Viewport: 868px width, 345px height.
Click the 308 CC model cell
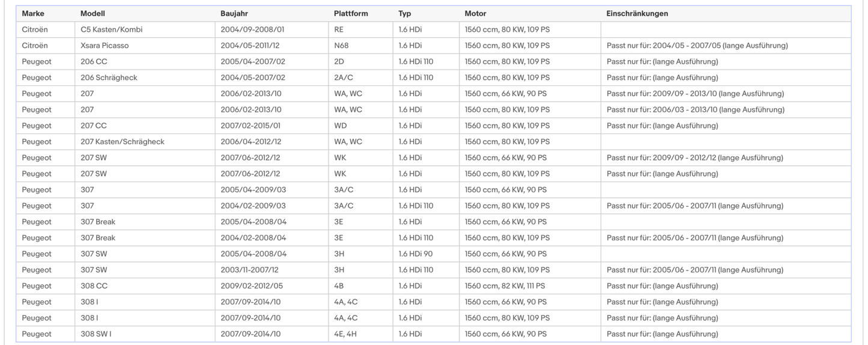pos(145,286)
